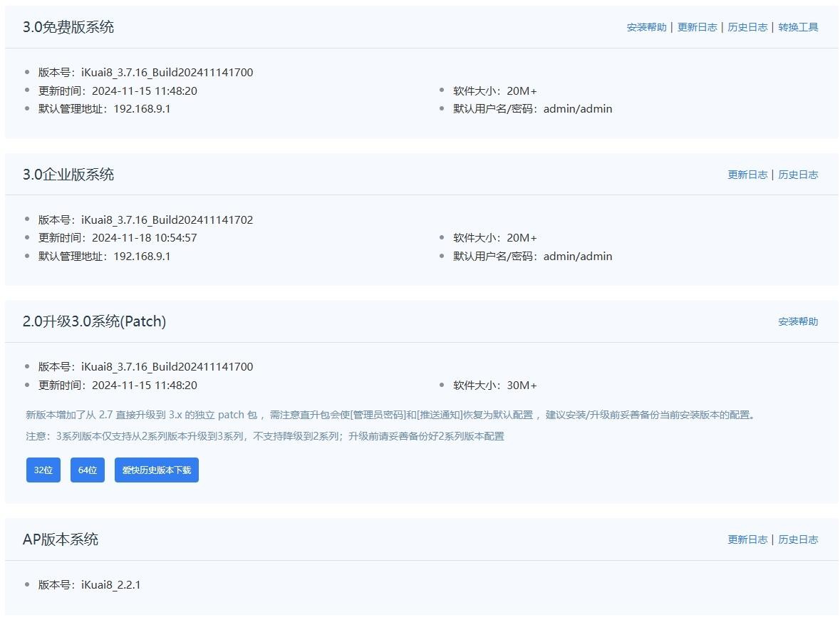The image size is (840, 620).
Task: View 更新日志 for AP版本系统
Action: point(747,539)
